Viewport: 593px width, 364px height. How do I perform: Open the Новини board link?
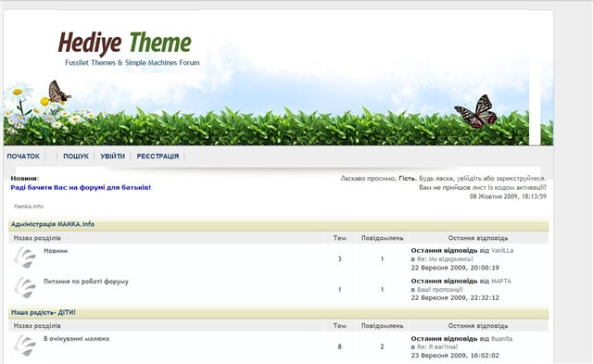coord(56,251)
